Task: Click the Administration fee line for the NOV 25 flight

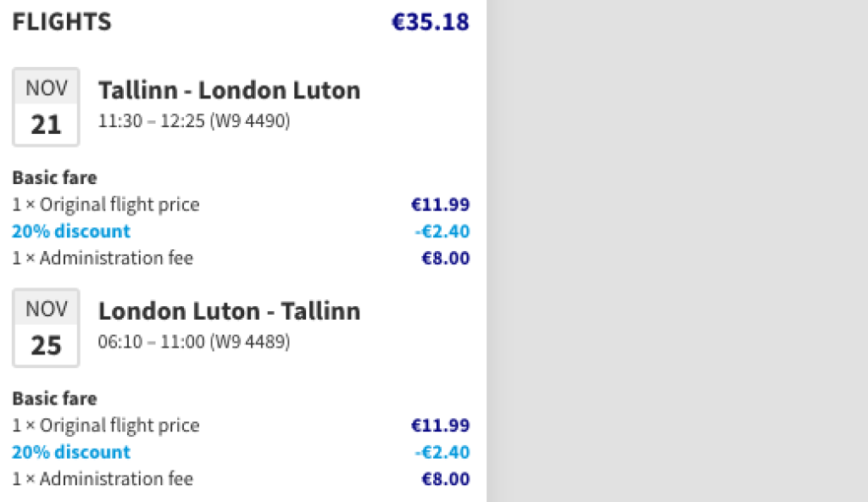Action: (x=103, y=478)
